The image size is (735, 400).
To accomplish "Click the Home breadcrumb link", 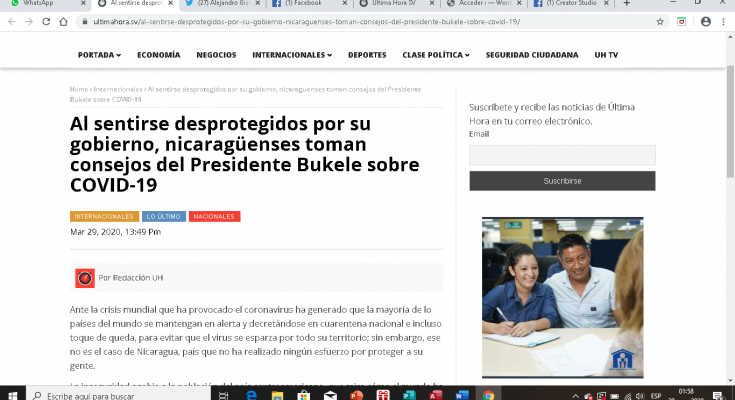I will pos(79,89).
